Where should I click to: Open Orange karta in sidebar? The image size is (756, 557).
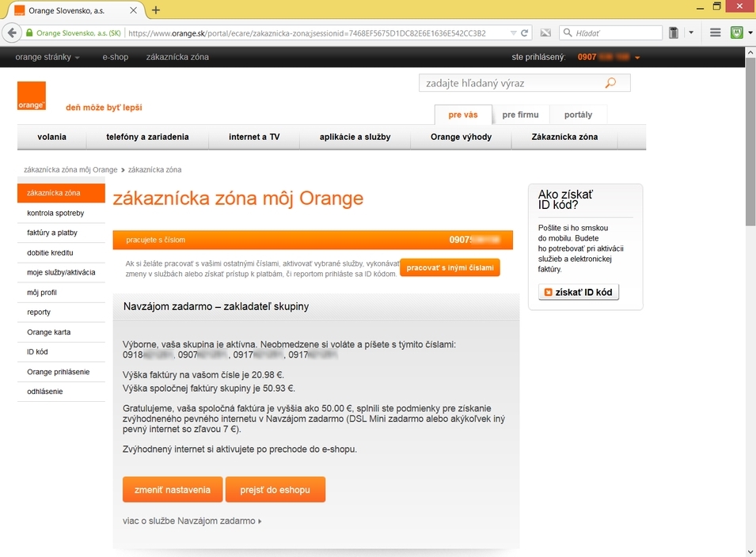click(x=61, y=332)
